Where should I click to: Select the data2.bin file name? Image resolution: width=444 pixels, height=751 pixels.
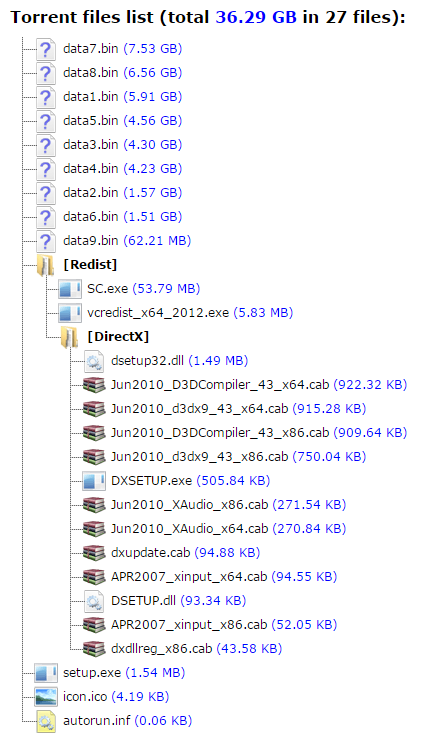(x=91, y=192)
